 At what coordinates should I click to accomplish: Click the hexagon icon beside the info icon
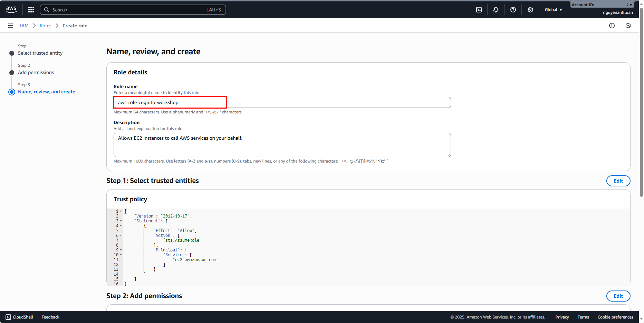click(628, 26)
